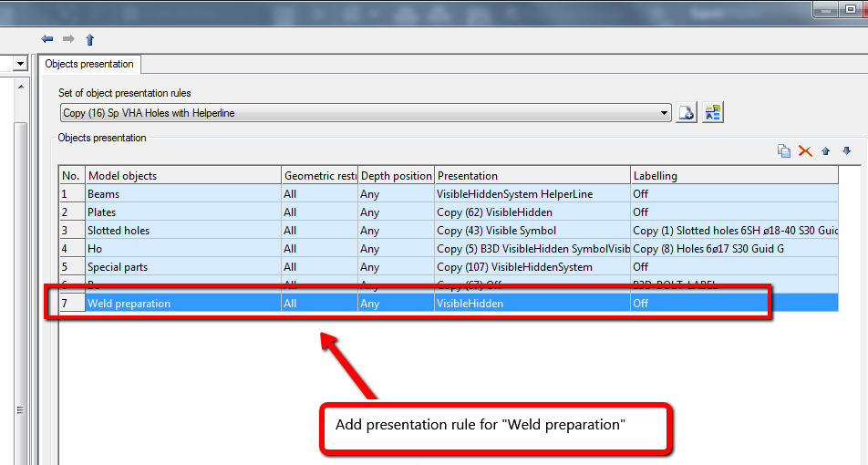Click Any depth cell for Weld preparation
868x465 pixels.
pyautogui.click(x=396, y=304)
